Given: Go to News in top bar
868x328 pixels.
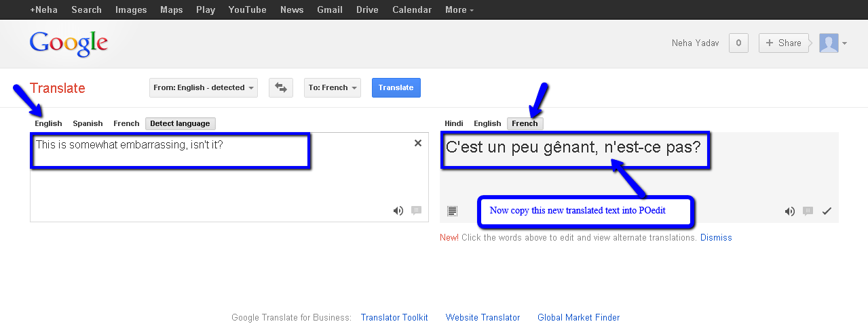Looking at the screenshot, I should click(292, 9).
